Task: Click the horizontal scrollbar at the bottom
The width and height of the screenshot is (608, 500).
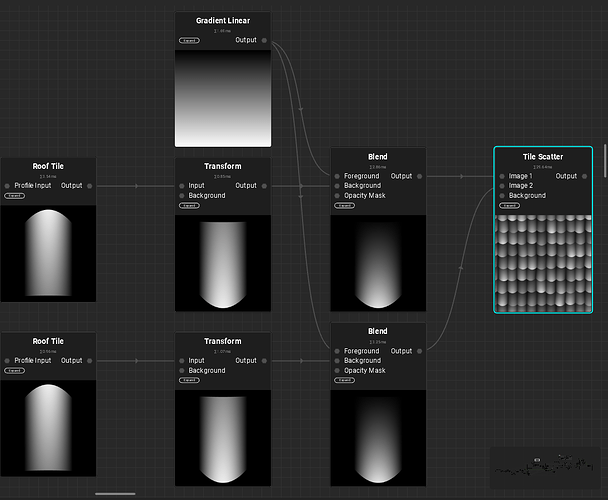Action: (115, 493)
